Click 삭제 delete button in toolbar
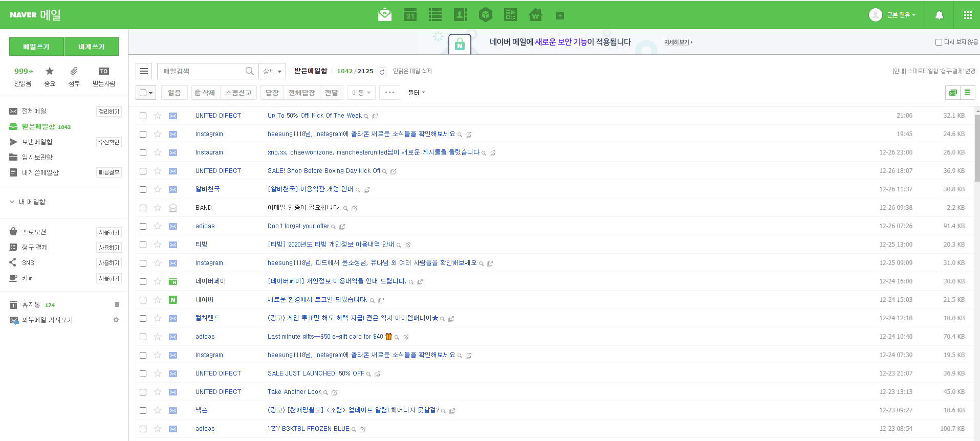 [x=205, y=93]
